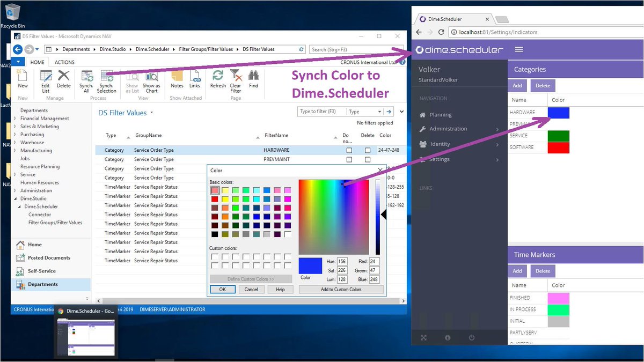Open the blue application menu dropdown

click(18, 62)
